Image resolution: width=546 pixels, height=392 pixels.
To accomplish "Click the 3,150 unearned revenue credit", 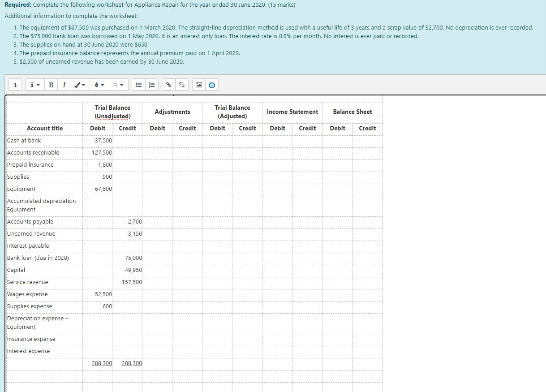I will pos(135,234).
